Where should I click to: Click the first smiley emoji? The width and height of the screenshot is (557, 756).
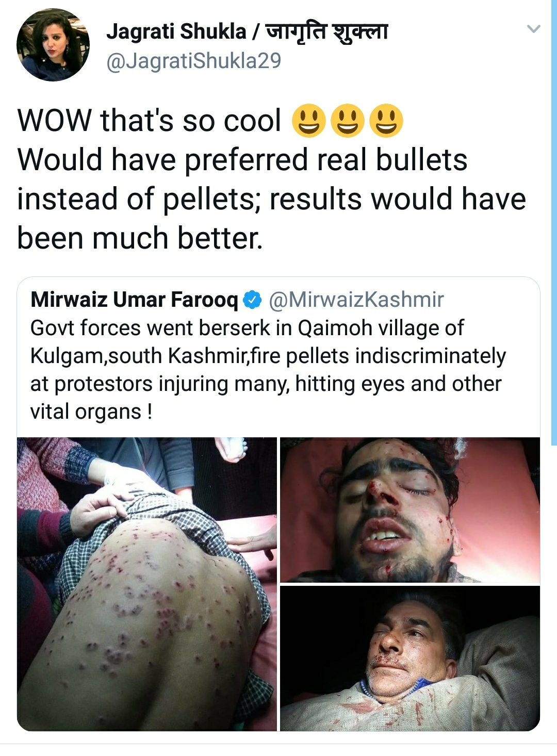click(309, 120)
